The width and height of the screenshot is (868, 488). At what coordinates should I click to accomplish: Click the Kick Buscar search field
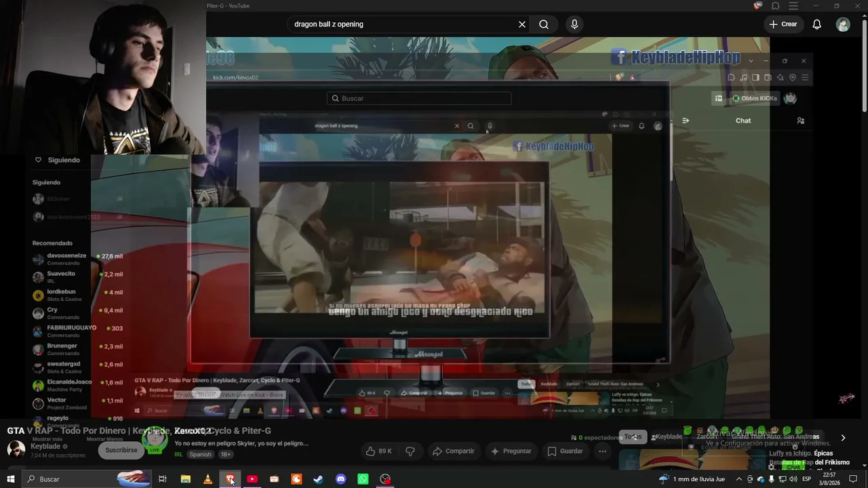(x=419, y=98)
